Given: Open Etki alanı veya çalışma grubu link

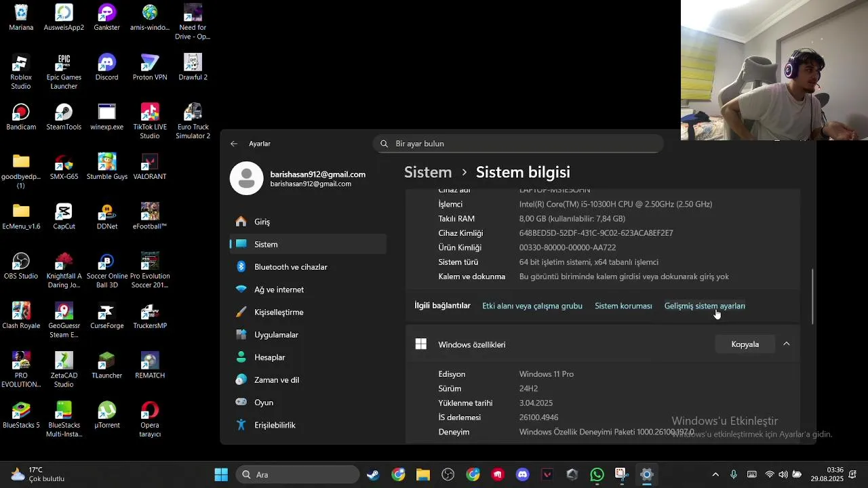Looking at the screenshot, I should (x=532, y=306).
